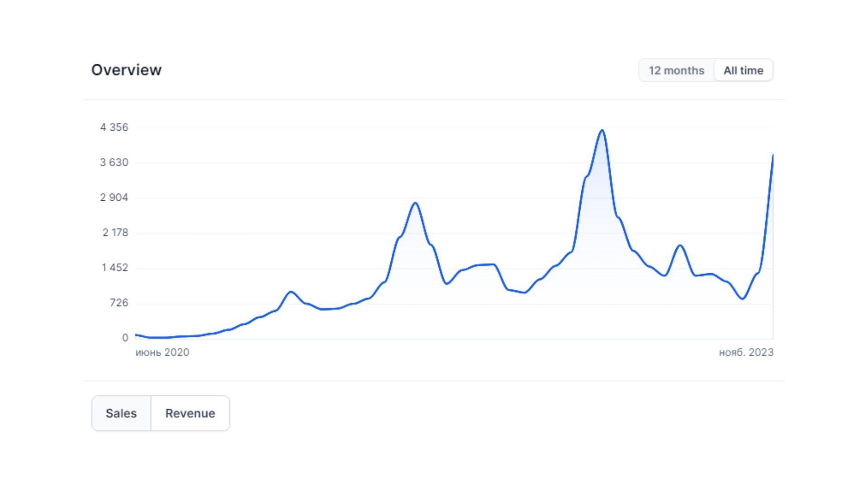Click the 0 y-axis label
Screen dimensions: 868x488
(x=125, y=338)
